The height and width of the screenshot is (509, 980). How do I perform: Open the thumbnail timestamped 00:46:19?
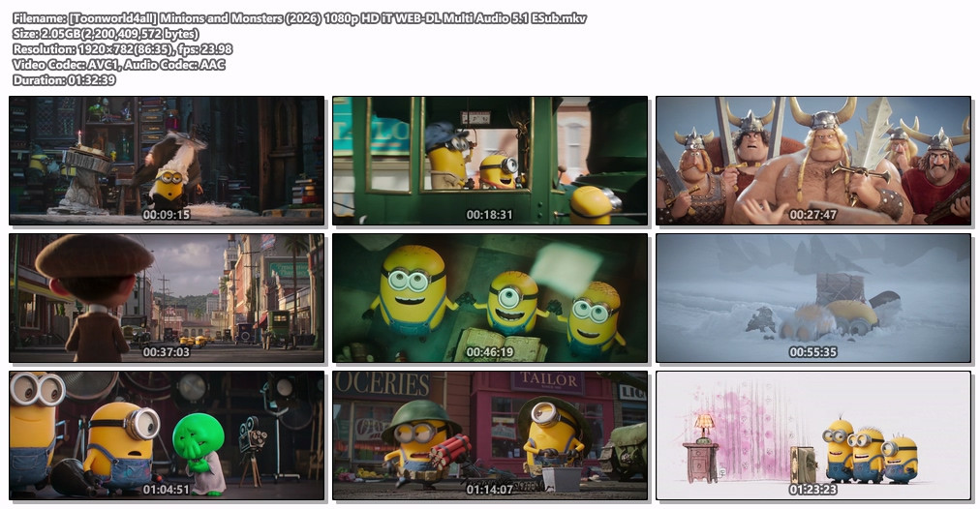point(490,299)
